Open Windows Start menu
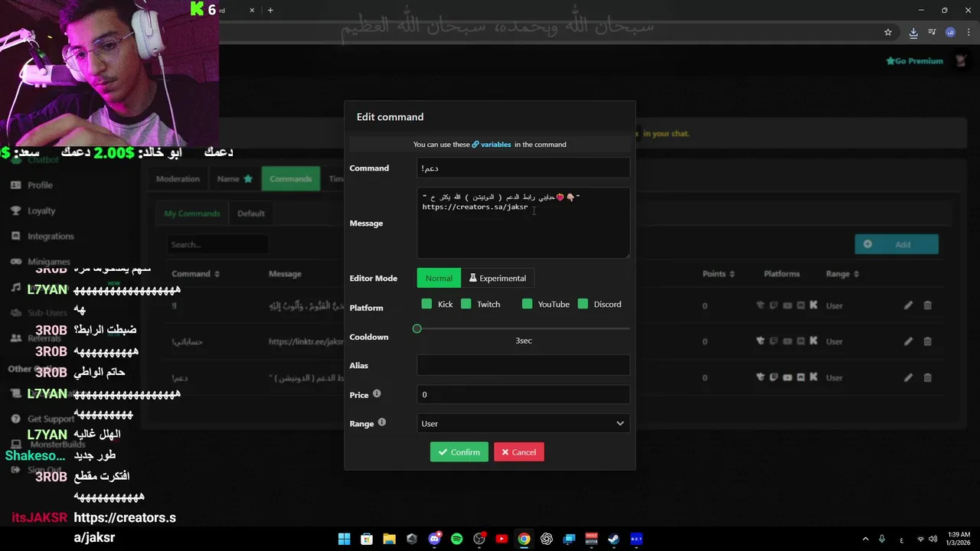Image resolution: width=980 pixels, height=551 pixels. click(x=345, y=539)
